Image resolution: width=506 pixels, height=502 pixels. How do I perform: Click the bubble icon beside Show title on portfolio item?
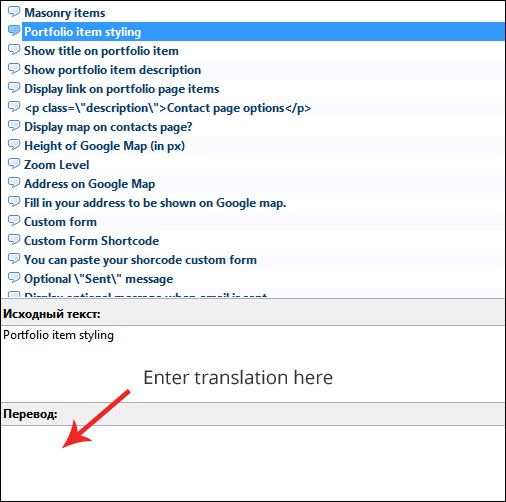tap(14, 50)
